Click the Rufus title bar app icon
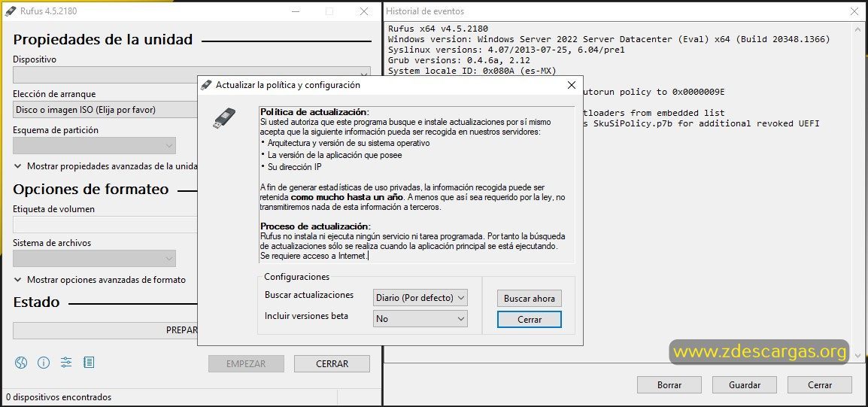Image resolution: width=868 pixels, height=407 pixels. [x=11, y=11]
